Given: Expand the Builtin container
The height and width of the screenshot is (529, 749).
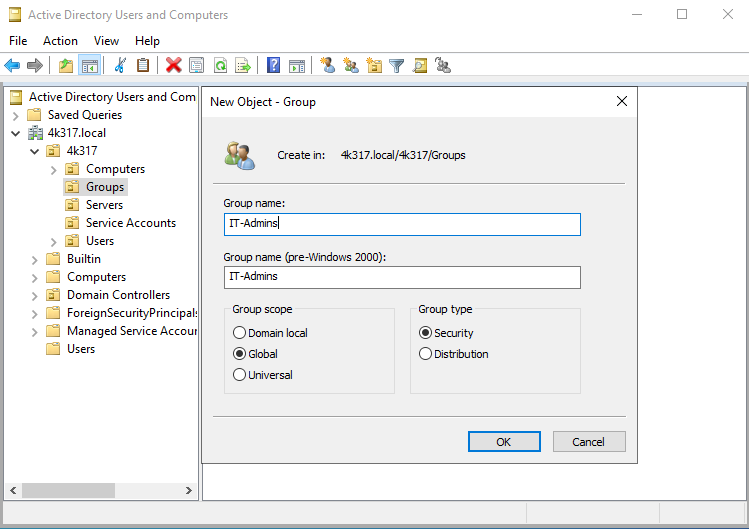Looking at the screenshot, I should pos(34,260).
